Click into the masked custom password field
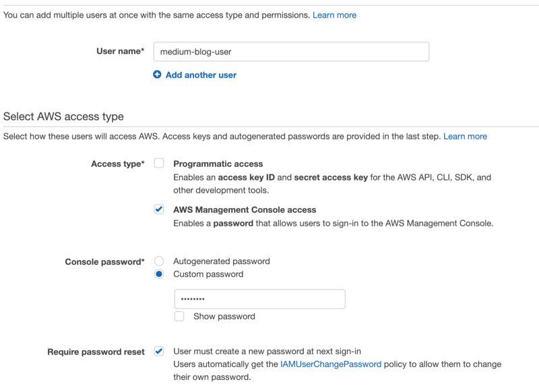The height and width of the screenshot is (392, 539). coord(259,299)
